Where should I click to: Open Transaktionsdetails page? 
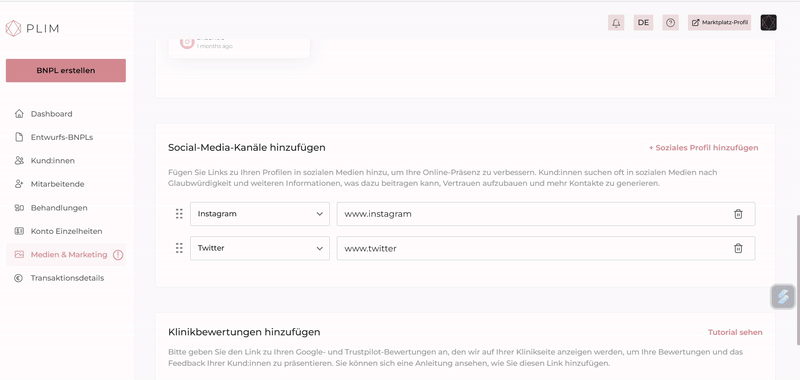[x=66, y=278]
